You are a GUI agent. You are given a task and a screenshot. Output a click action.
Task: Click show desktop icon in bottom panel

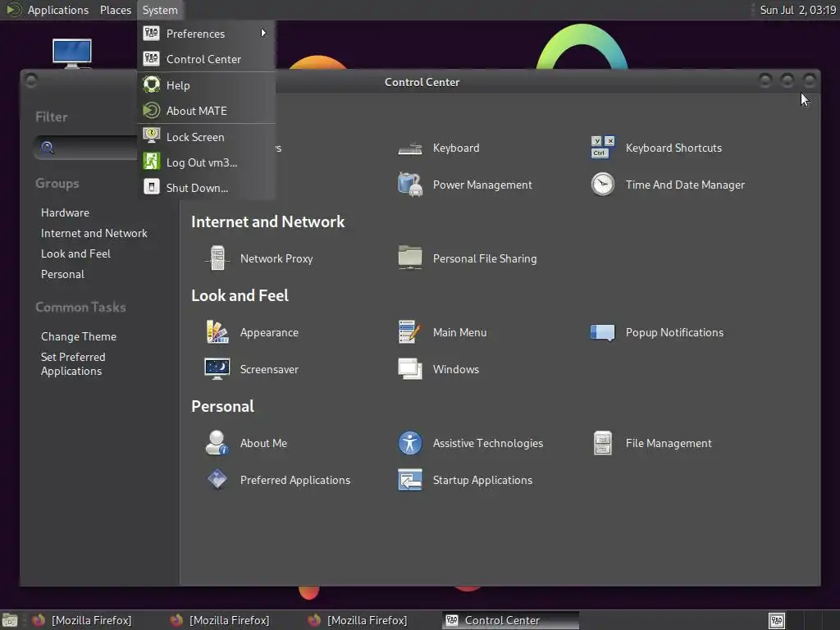pyautogui.click(x=10, y=620)
